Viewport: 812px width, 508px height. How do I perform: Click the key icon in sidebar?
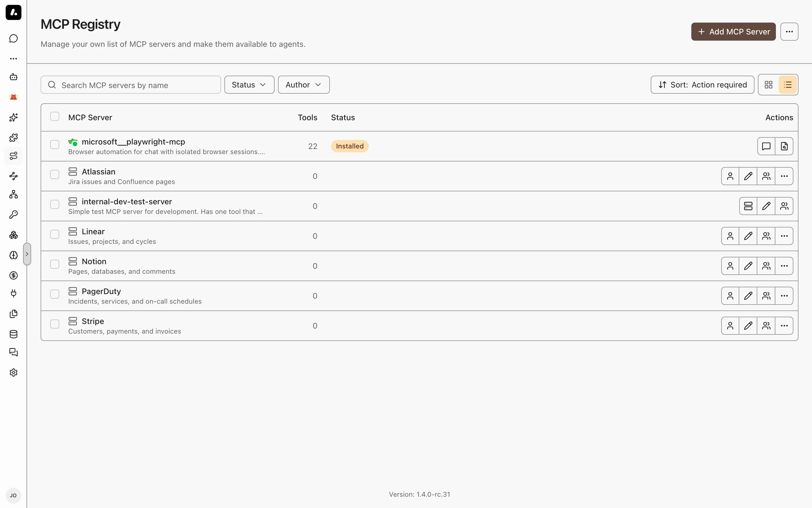pyautogui.click(x=14, y=215)
